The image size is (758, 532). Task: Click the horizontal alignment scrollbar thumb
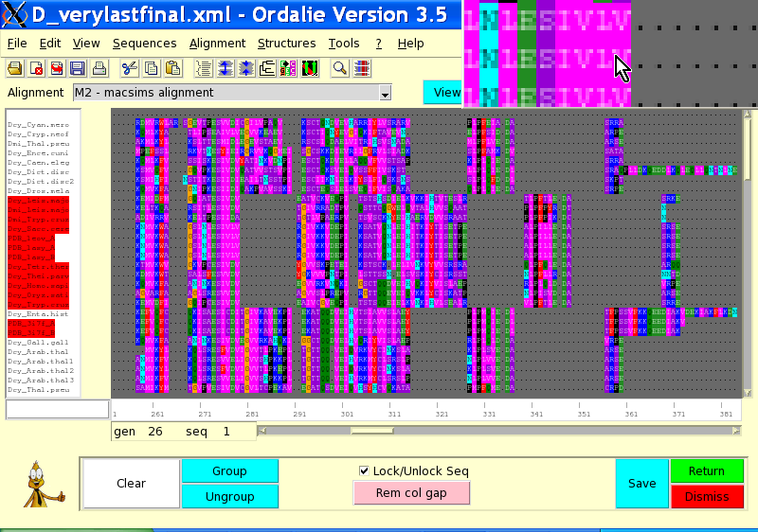[371, 432]
